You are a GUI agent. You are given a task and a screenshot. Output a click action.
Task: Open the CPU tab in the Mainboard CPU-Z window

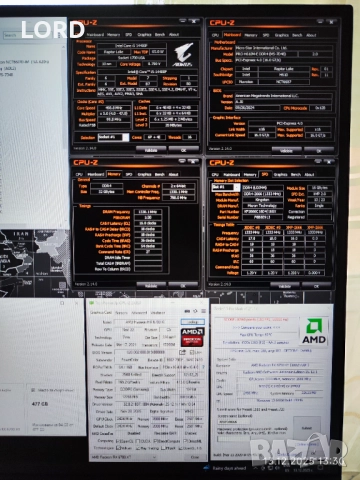[215, 35]
